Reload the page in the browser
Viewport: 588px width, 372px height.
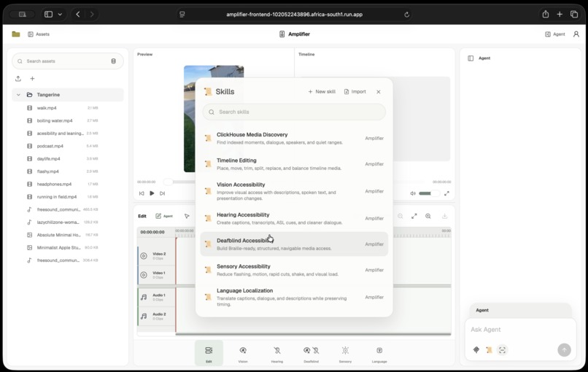click(x=406, y=15)
